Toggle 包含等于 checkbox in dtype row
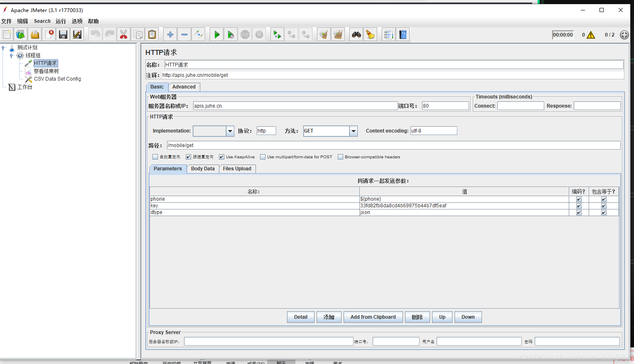634x364 pixels. tap(604, 213)
